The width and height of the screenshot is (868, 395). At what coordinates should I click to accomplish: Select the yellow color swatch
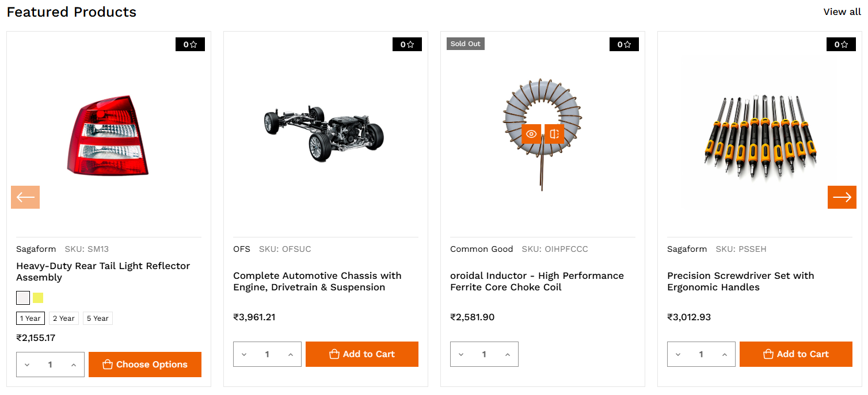(x=38, y=298)
